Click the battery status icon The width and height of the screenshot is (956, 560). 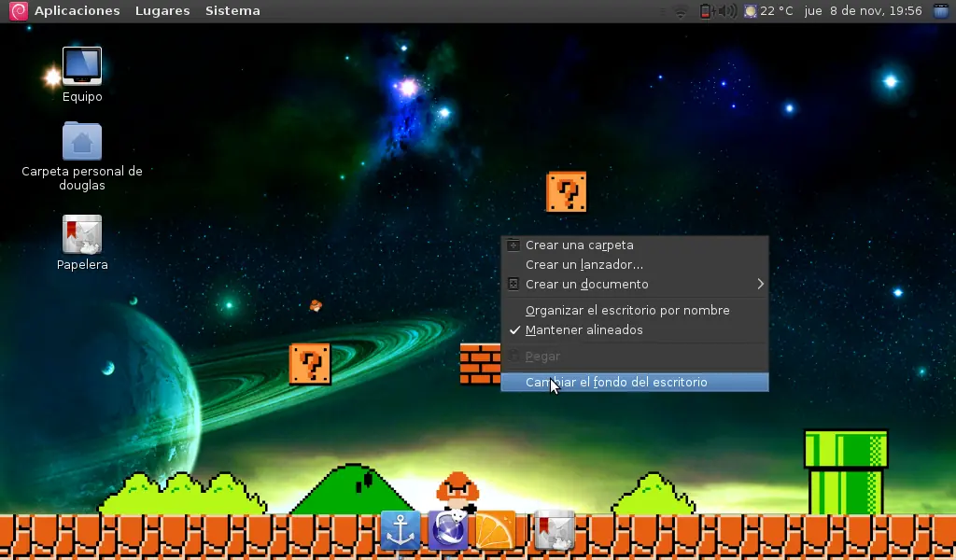[706, 11]
